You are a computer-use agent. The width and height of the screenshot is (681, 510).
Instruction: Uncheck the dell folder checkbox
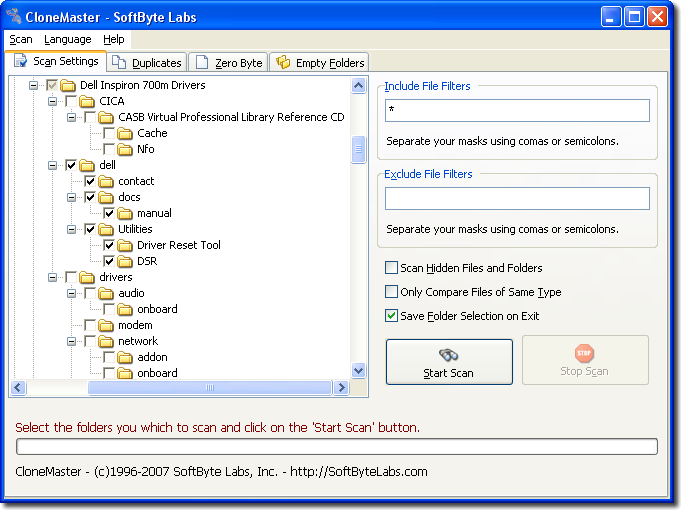coord(71,165)
